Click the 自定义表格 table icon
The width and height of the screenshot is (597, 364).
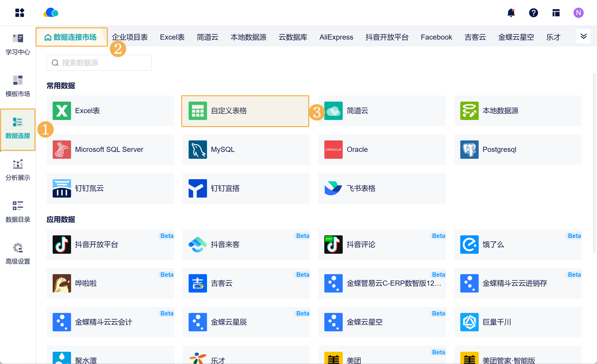[x=198, y=111]
